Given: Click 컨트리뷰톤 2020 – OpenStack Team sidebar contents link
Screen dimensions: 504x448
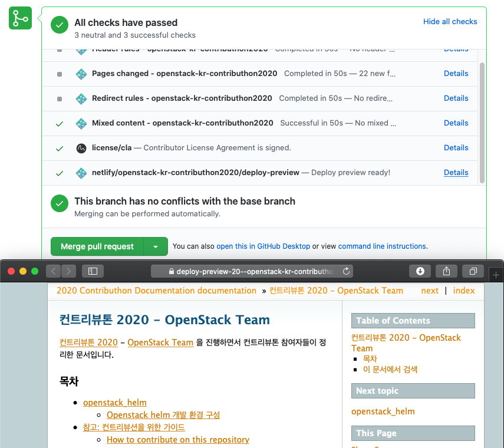Looking at the screenshot, I should pyautogui.click(x=406, y=343).
